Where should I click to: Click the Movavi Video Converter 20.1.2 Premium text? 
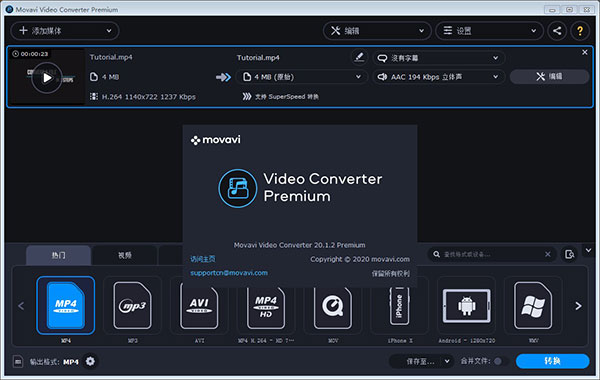click(300, 245)
